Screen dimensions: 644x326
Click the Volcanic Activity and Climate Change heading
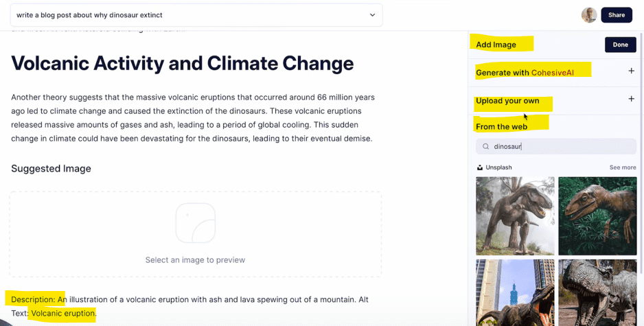183,63
